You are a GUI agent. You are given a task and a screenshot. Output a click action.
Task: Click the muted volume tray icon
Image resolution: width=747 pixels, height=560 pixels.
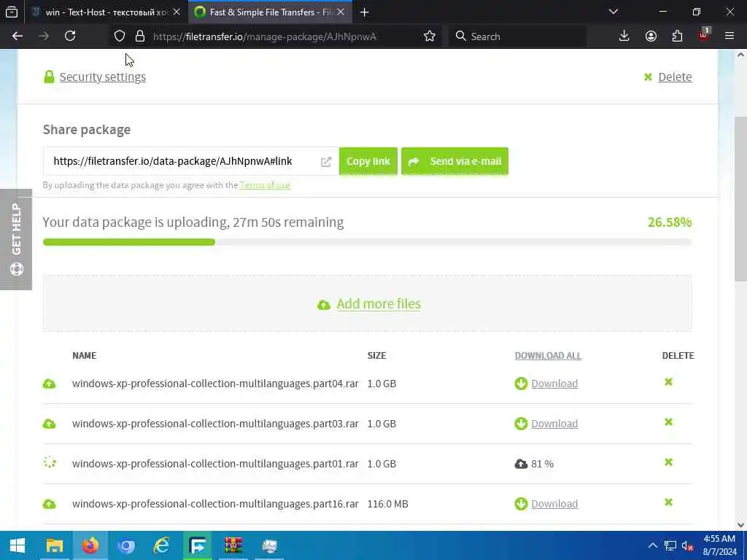pyautogui.click(x=687, y=545)
